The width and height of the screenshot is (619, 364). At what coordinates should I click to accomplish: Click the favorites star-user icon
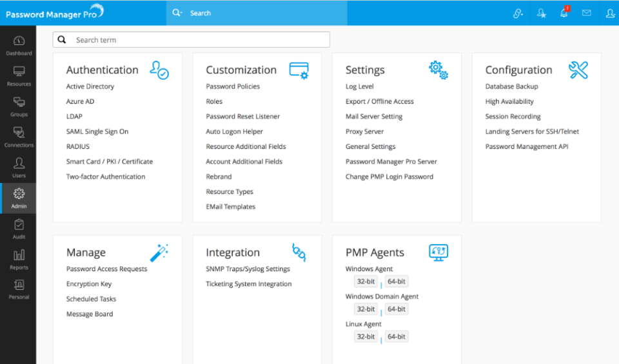541,14
